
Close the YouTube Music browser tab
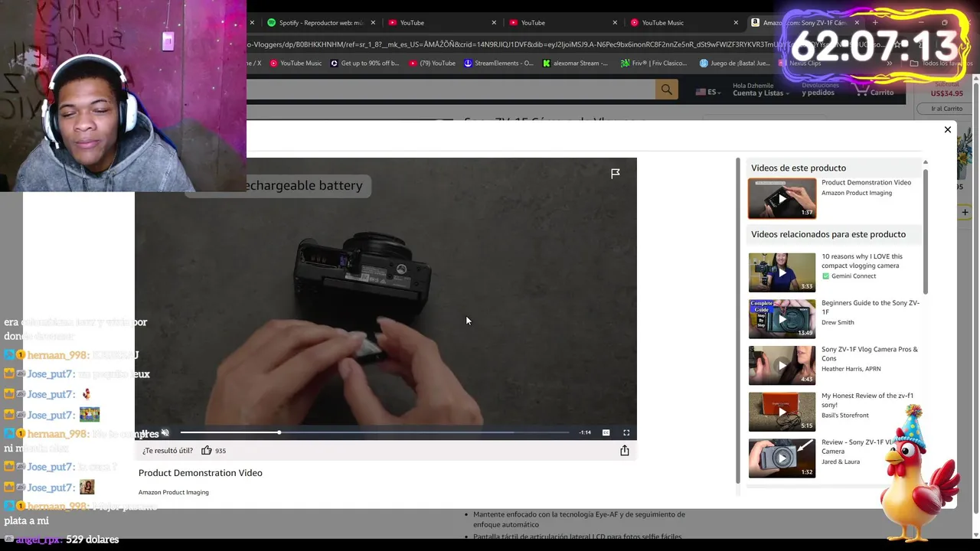click(736, 23)
